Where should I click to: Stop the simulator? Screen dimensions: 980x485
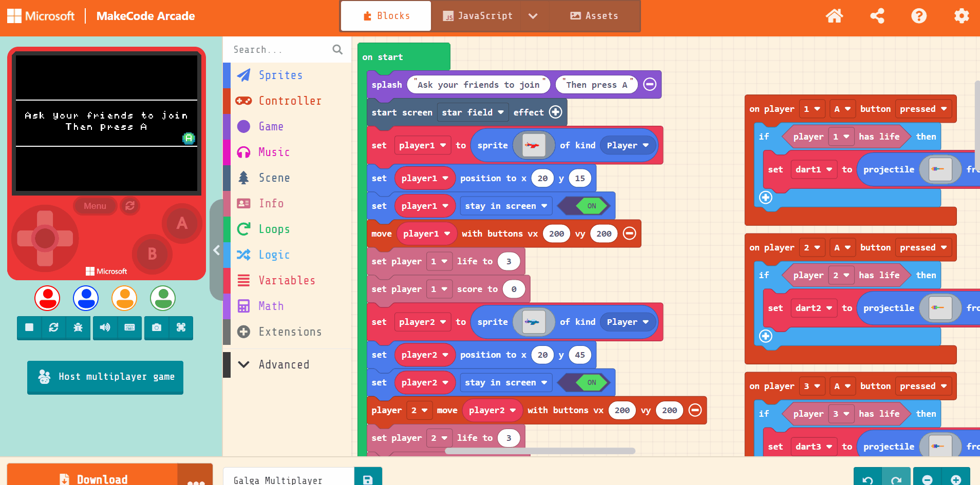tap(29, 327)
